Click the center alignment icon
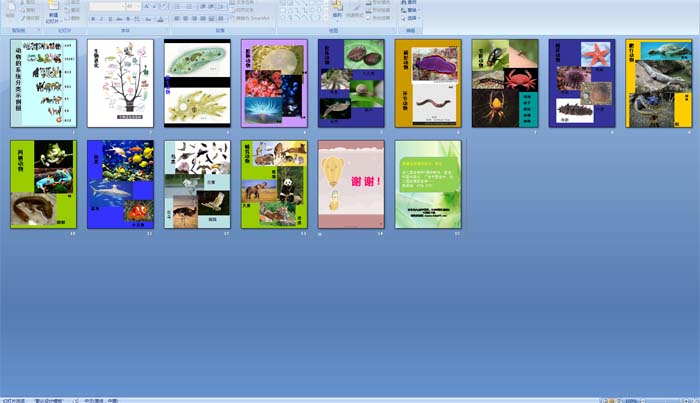The width and height of the screenshot is (700, 403). pos(185,19)
